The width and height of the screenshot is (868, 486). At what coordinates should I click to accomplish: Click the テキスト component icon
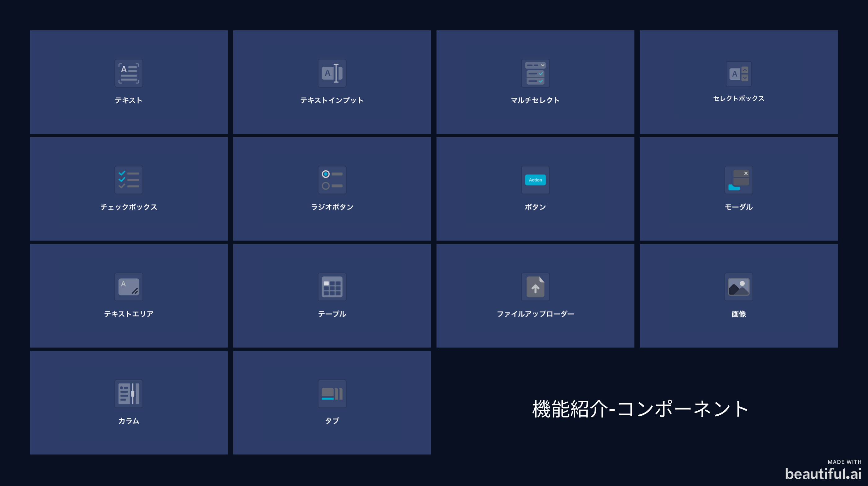coord(128,73)
